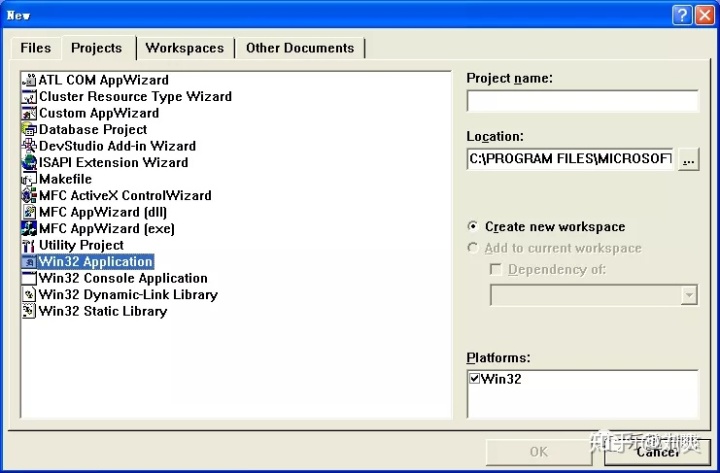
Task: Tick the Dependency of checkbox
Action: pyautogui.click(x=495, y=269)
